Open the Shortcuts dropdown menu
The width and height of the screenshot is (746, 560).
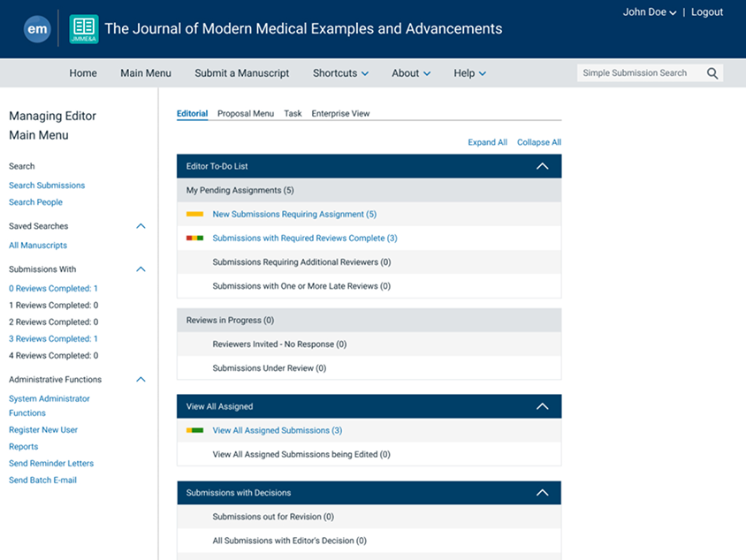[x=340, y=73]
